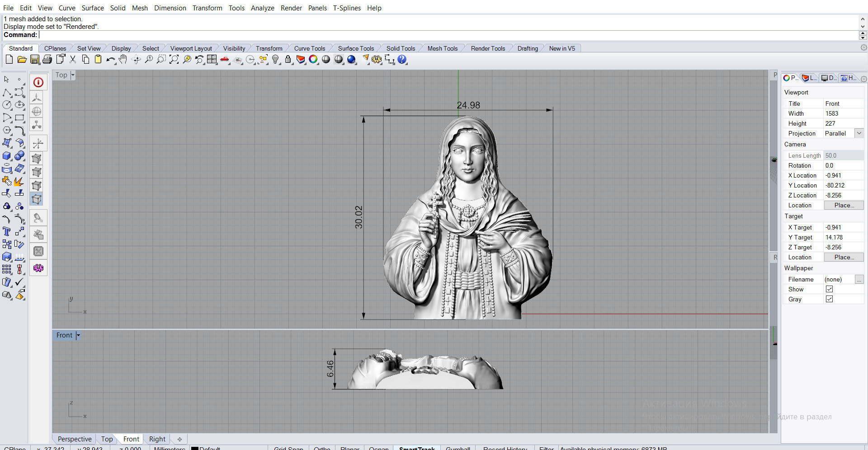Open the Surface menu
868x450 pixels.
pyautogui.click(x=93, y=8)
